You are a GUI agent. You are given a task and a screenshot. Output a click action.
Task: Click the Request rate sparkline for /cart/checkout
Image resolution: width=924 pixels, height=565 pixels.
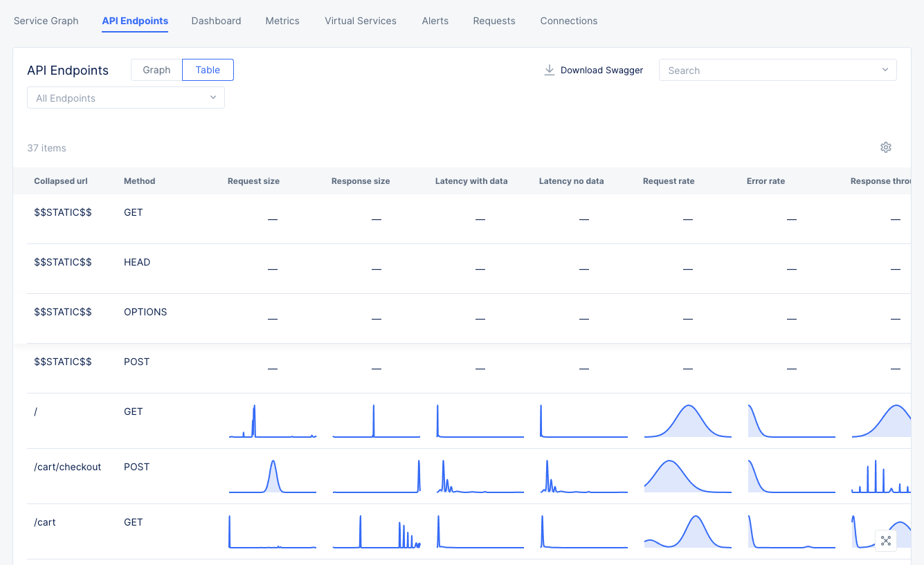[x=687, y=476]
